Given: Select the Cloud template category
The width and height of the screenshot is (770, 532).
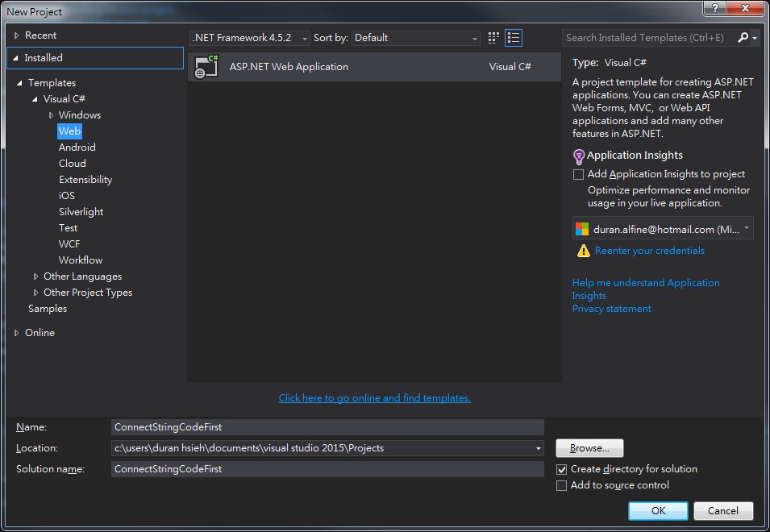Looking at the screenshot, I should pyautogui.click(x=73, y=164).
